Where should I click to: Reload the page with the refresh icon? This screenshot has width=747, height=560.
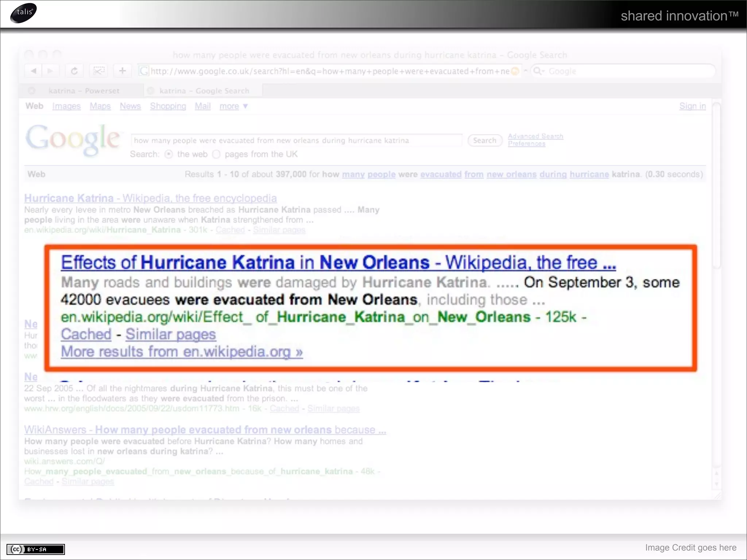click(74, 71)
